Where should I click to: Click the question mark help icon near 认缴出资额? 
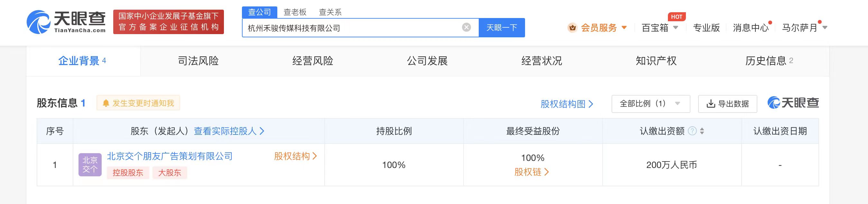tap(692, 131)
